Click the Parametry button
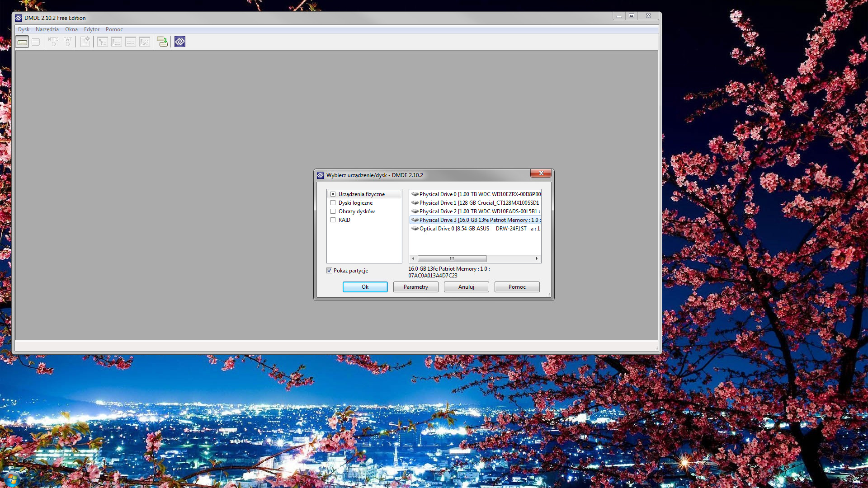Screen dimensions: 868x488 [415, 287]
